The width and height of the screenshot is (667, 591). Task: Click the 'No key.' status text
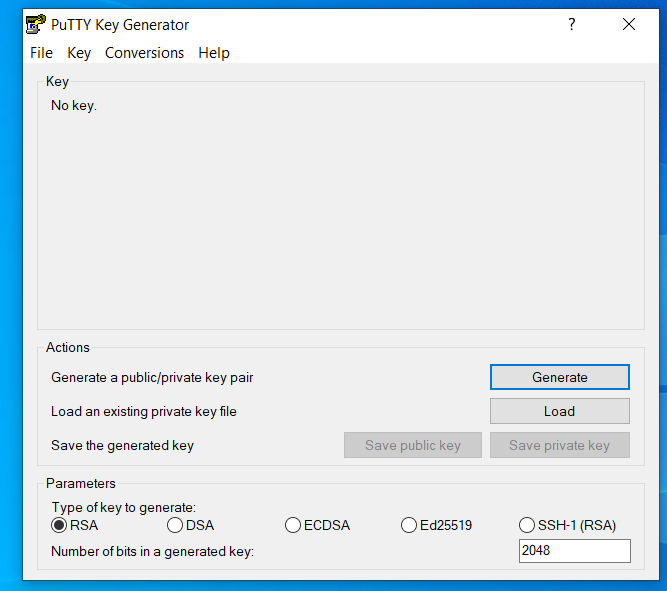74,106
